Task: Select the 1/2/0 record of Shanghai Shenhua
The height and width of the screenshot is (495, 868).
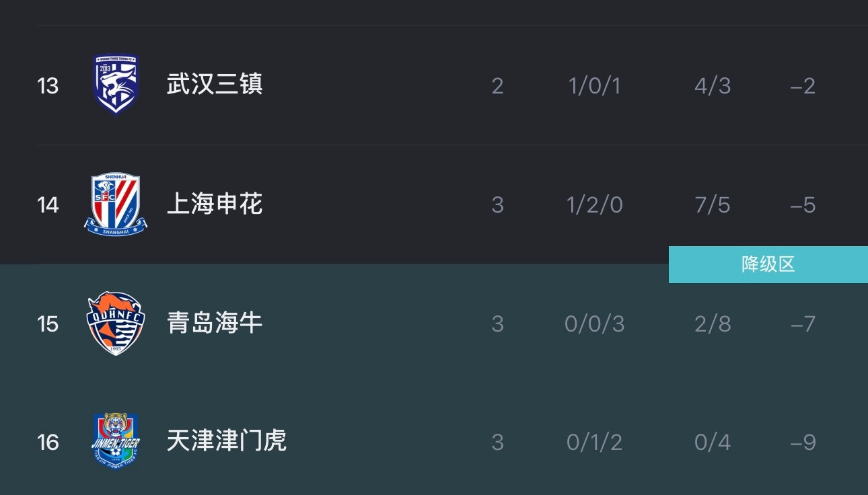Action: pos(594,204)
